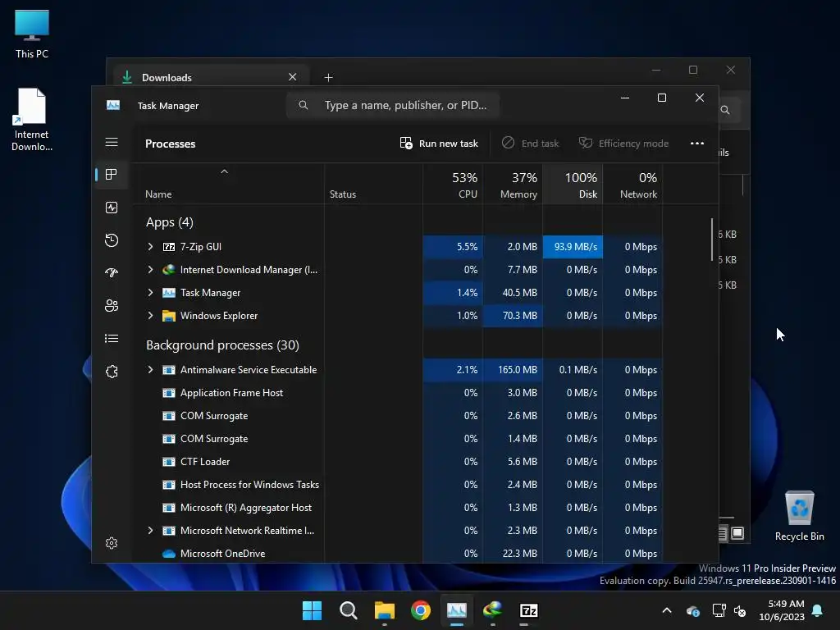Image resolution: width=840 pixels, height=630 pixels.
Task: Open the more options ellipsis menu
Action: click(x=697, y=143)
